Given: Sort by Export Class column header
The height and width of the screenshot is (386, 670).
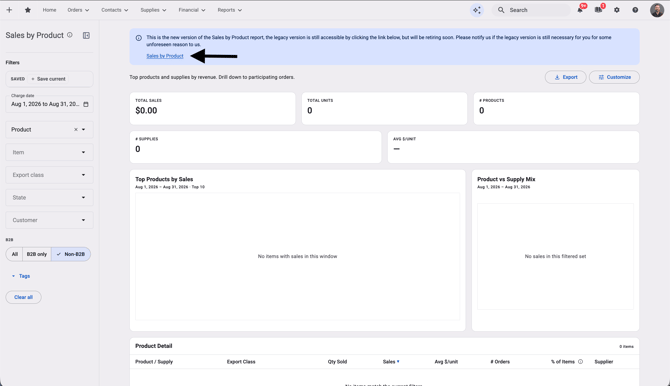Looking at the screenshot, I should click(x=241, y=362).
